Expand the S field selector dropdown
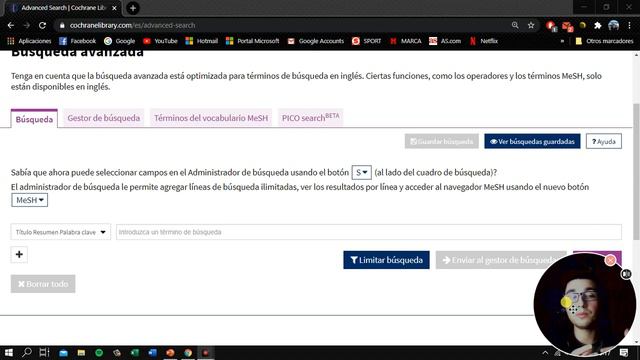The width and height of the screenshot is (640, 360). point(362,172)
